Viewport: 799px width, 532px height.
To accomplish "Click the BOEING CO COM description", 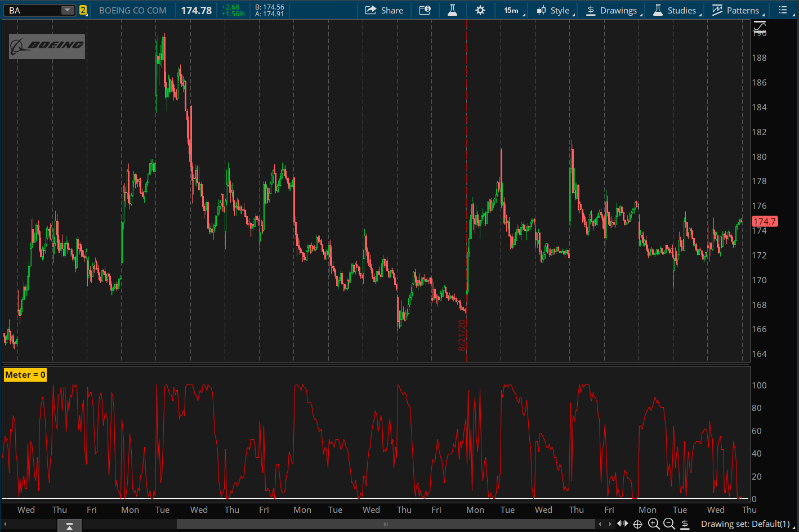I will tap(132, 10).
